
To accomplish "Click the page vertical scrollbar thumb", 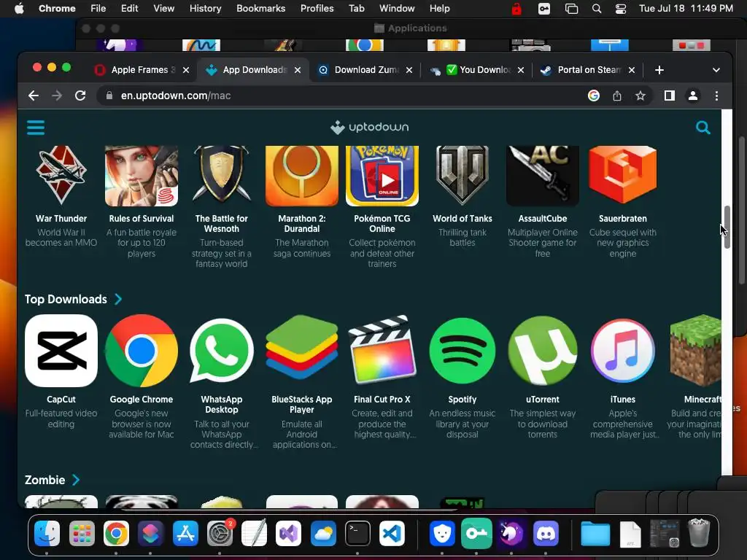I will pyautogui.click(x=727, y=227).
